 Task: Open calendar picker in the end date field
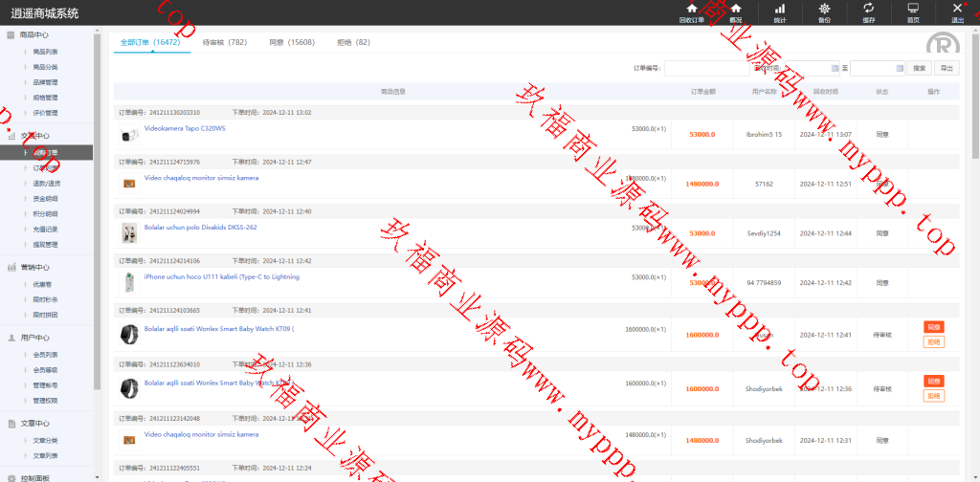(898, 68)
